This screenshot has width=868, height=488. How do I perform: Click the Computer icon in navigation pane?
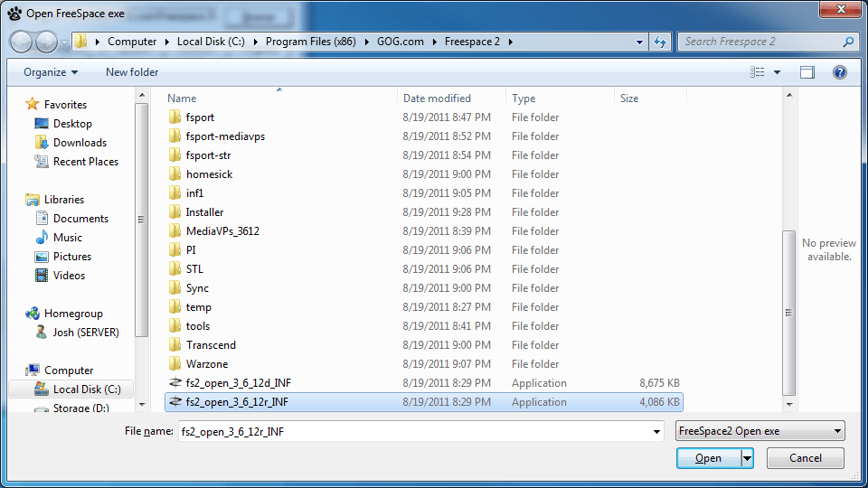[x=33, y=371]
